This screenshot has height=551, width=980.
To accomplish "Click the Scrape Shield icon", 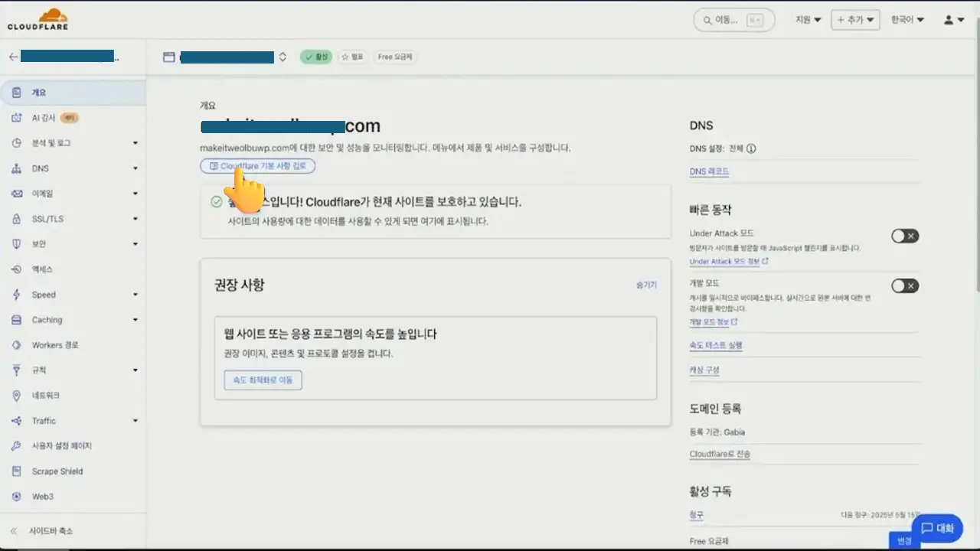I will coord(16,471).
